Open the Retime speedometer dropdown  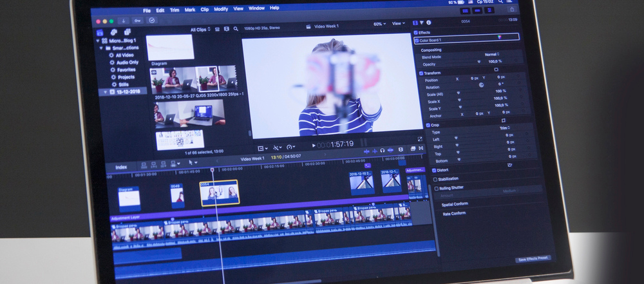pos(291,147)
